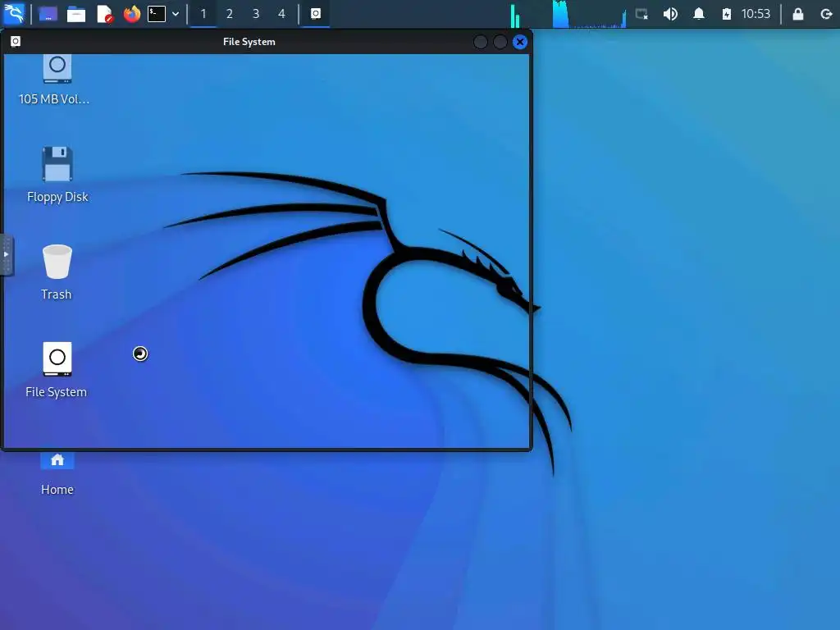This screenshot has height=630, width=840.
Task: Select the File System desktop icon
Action: click(57, 359)
